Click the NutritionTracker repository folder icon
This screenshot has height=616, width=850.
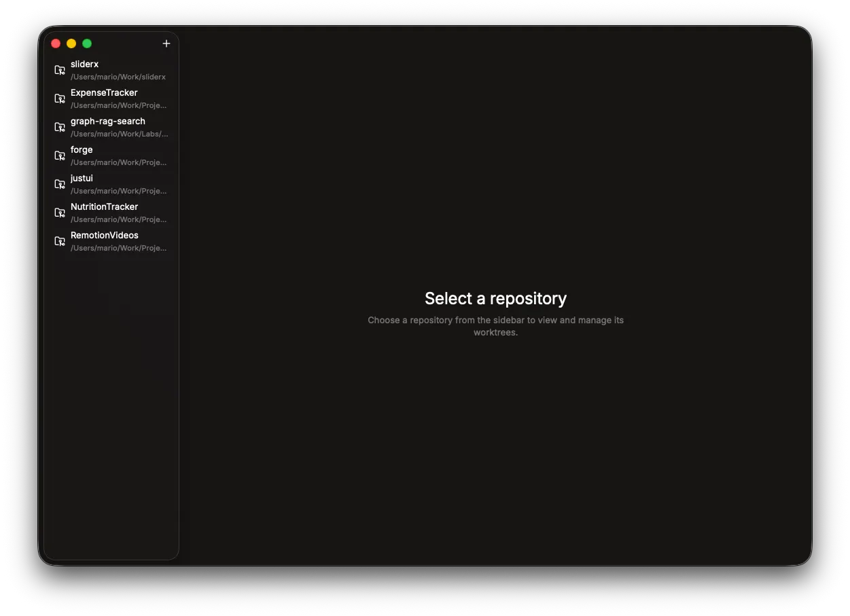pyautogui.click(x=60, y=213)
